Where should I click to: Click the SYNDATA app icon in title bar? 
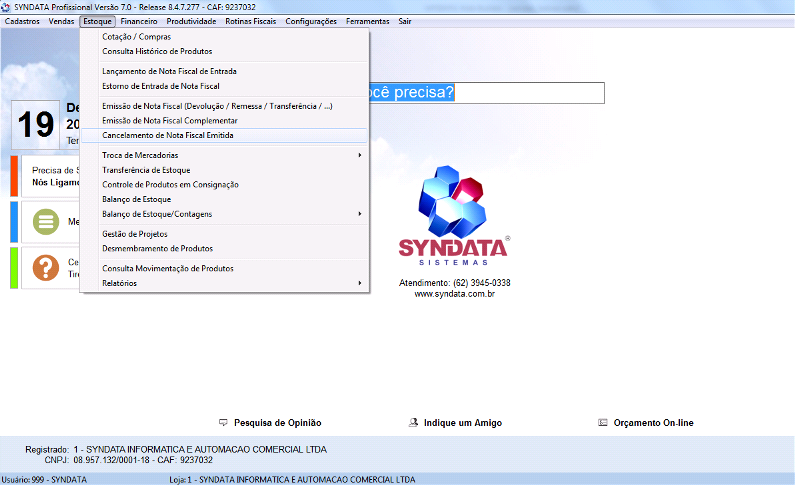(x=6, y=7)
